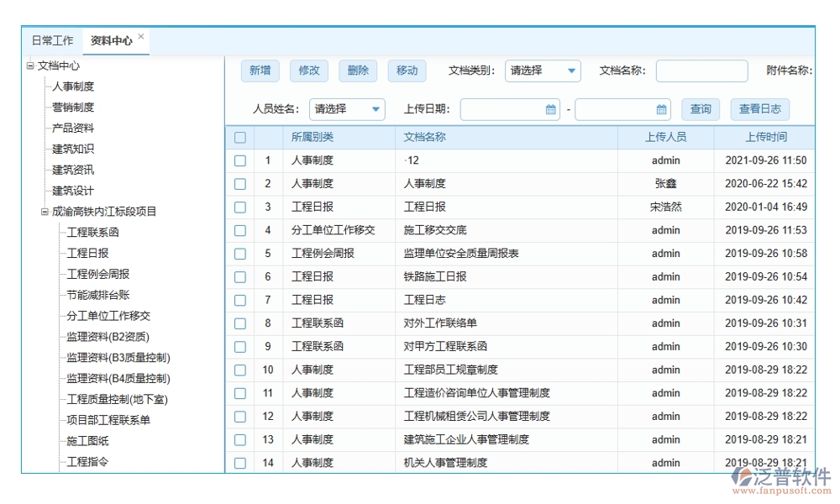Toggle the select-all checkbox in table header

click(x=240, y=137)
